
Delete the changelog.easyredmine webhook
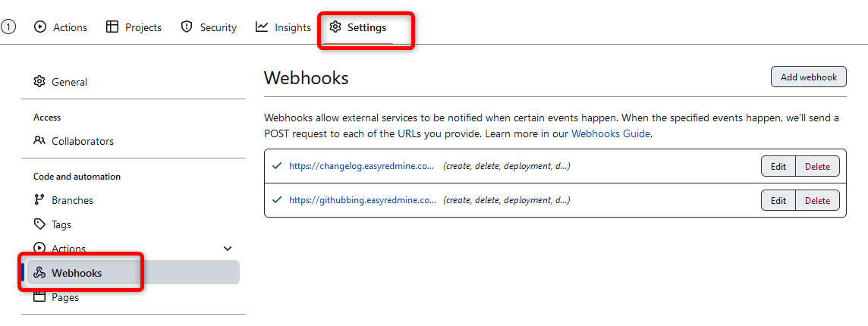point(817,167)
